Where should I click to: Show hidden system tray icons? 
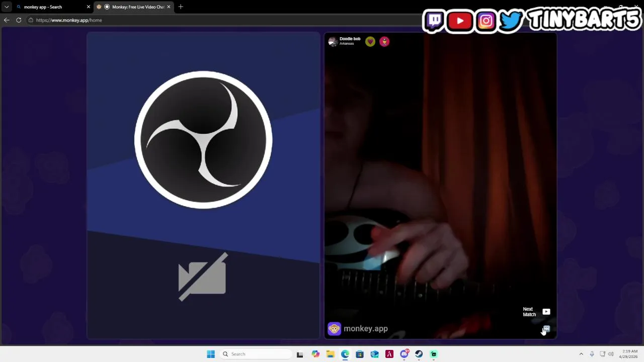click(x=581, y=354)
